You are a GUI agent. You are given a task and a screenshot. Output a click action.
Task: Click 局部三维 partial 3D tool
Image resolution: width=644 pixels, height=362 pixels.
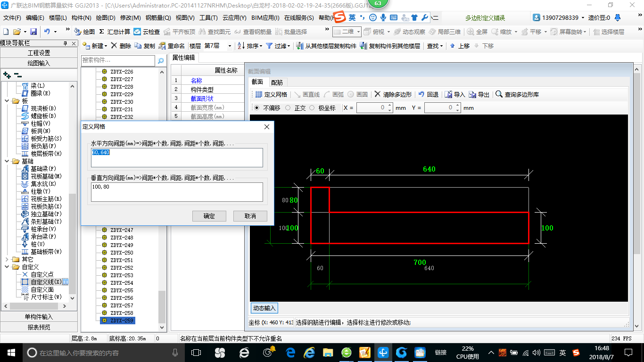[x=445, y=32]
